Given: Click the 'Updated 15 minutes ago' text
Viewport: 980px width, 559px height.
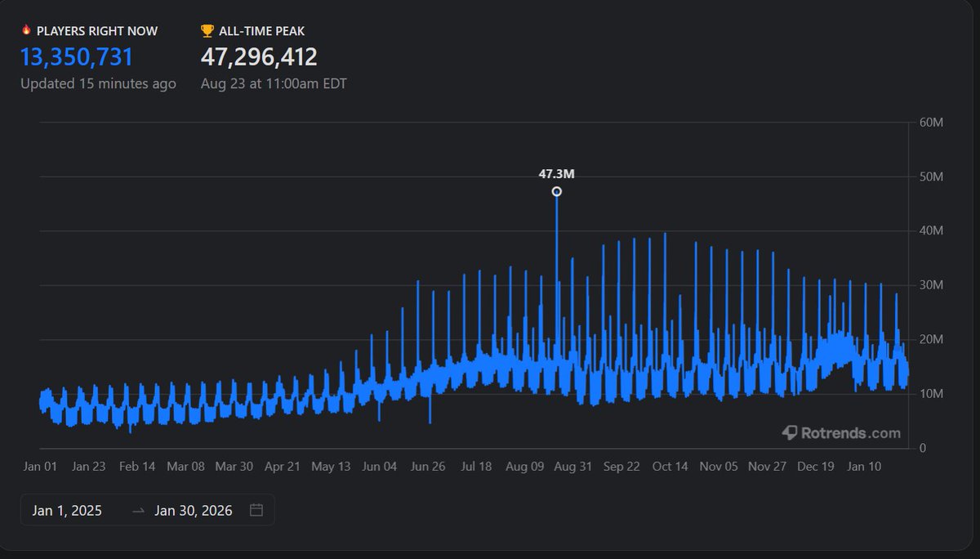Looking at the screenshot, I should click(98, 83).
